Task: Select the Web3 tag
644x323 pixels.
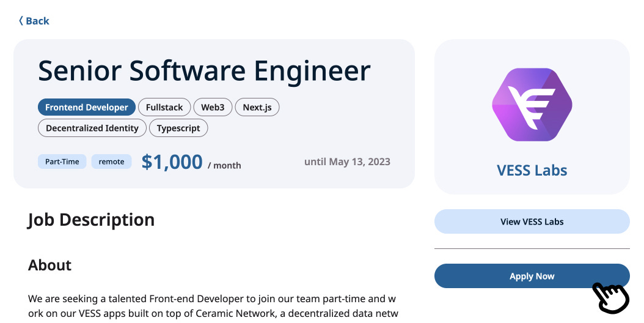Action: (213, 108)
